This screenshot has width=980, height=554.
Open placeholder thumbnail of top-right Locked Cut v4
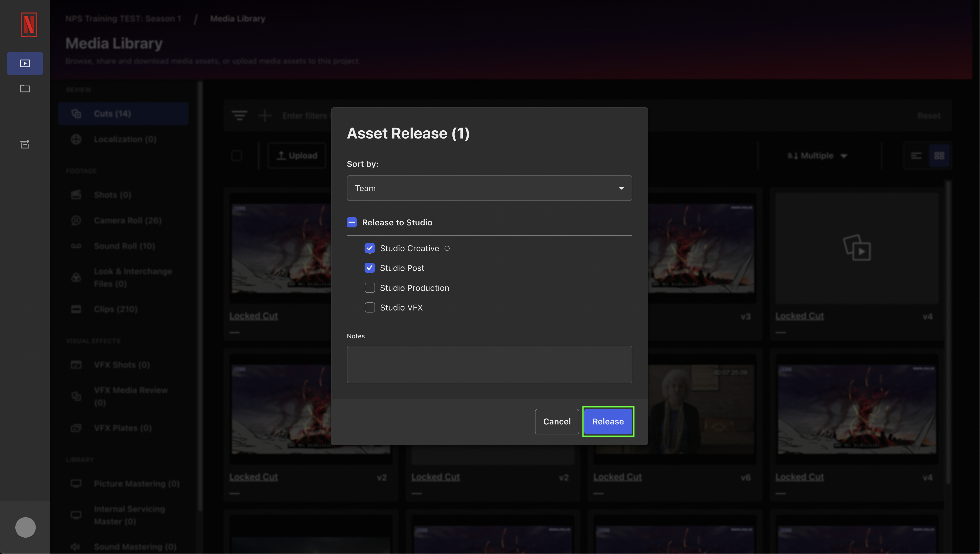pos(857,248)
